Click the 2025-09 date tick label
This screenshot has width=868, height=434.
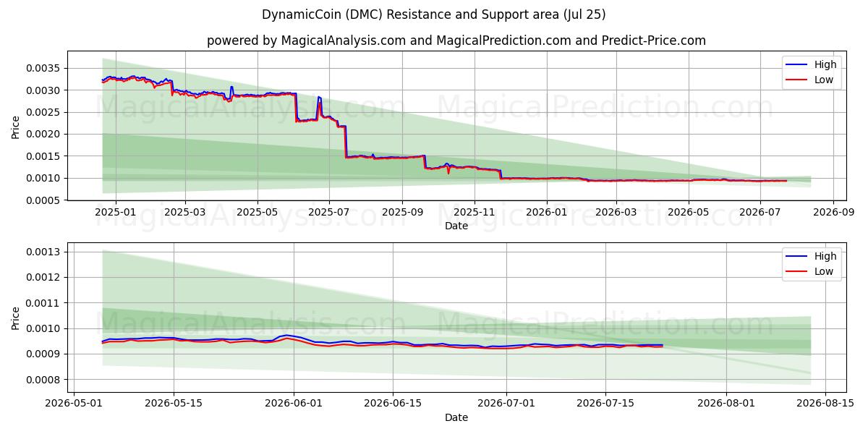point(403,212)
